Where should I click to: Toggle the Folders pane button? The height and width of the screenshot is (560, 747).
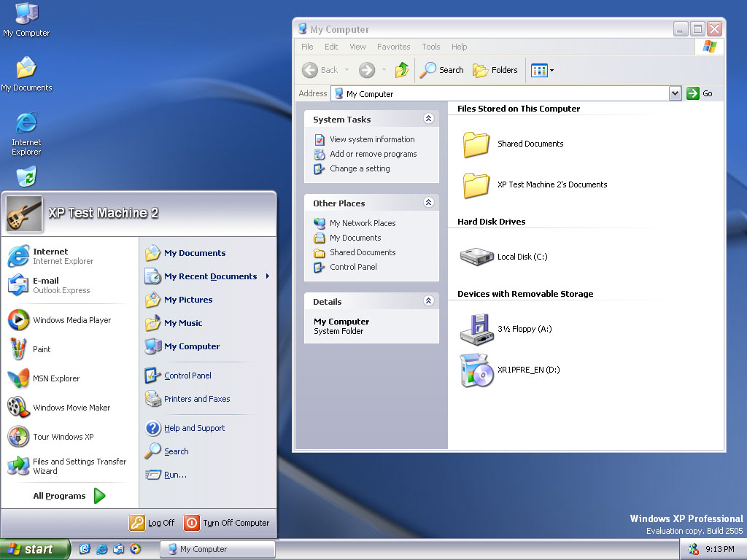[495, 70]
